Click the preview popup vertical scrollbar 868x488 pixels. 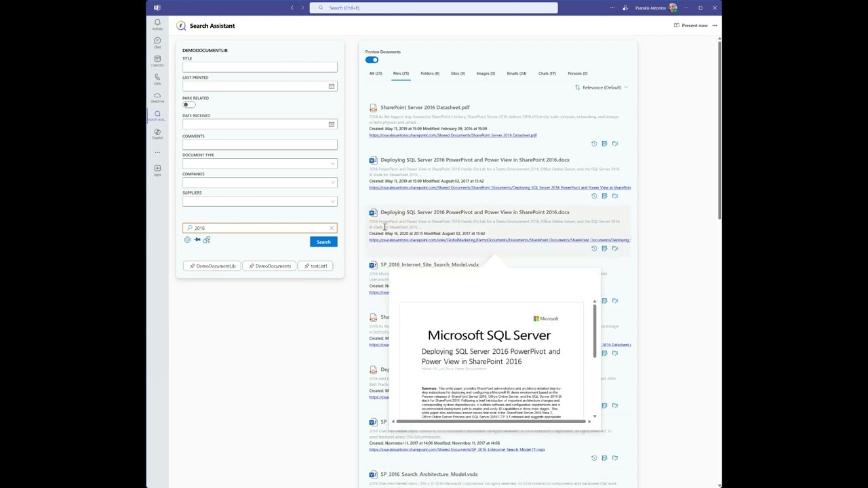[595, 331]
